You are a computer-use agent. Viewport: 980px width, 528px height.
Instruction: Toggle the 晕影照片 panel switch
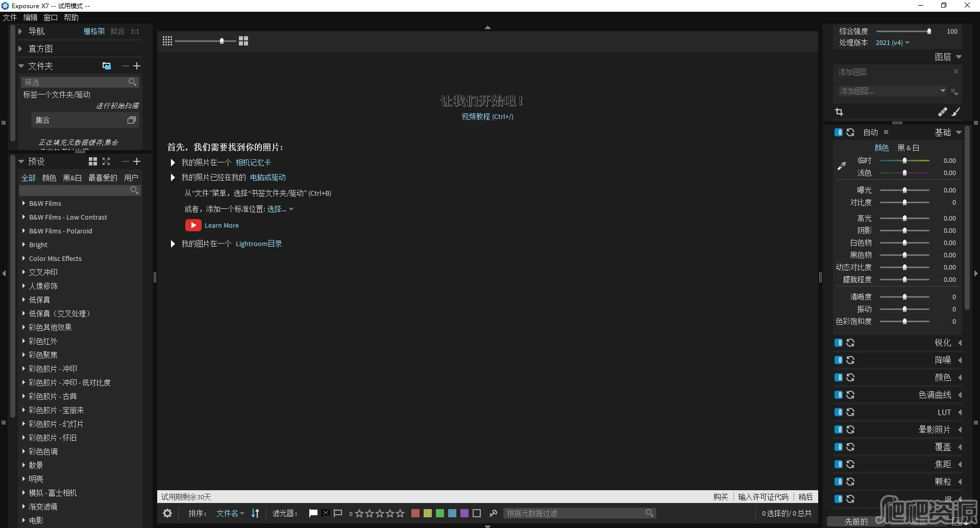[839, 429]
